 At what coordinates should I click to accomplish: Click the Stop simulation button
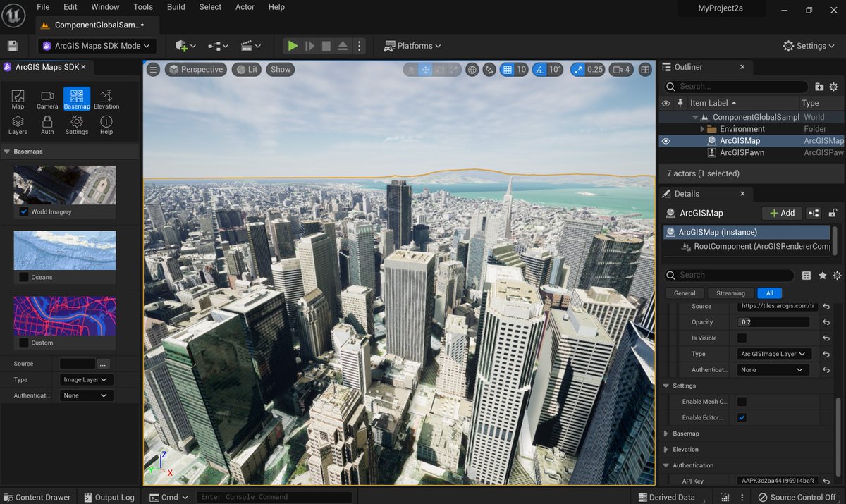[326, 46]
